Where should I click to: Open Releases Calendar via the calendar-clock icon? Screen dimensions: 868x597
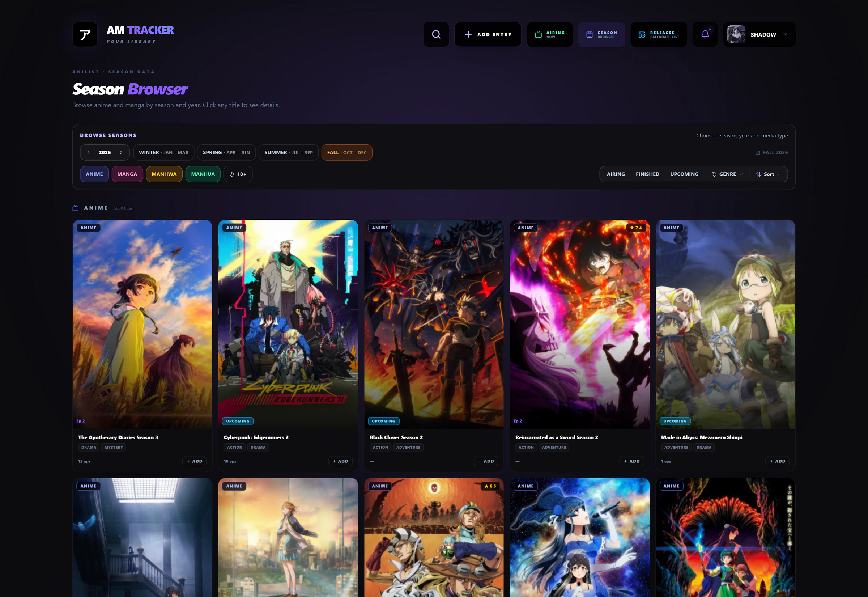point(642,34)
